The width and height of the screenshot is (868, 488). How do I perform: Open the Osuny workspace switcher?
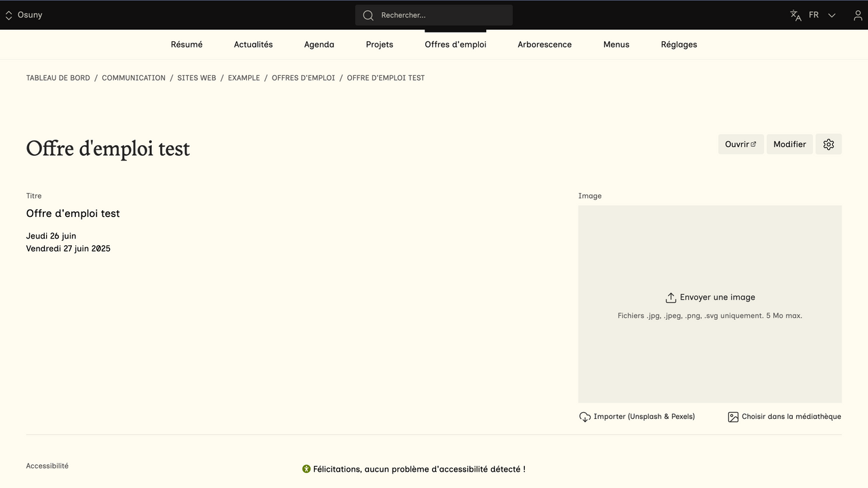[x=24, y=15]
